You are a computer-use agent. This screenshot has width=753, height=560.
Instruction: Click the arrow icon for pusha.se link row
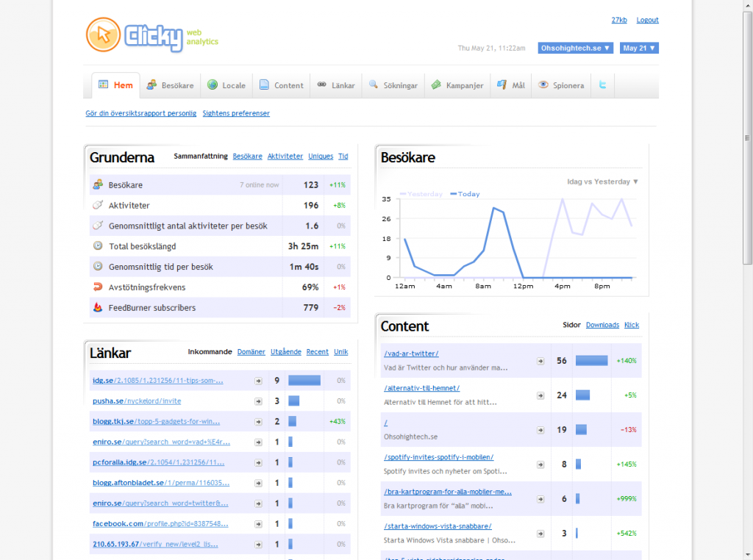click(x=258, y=401)
